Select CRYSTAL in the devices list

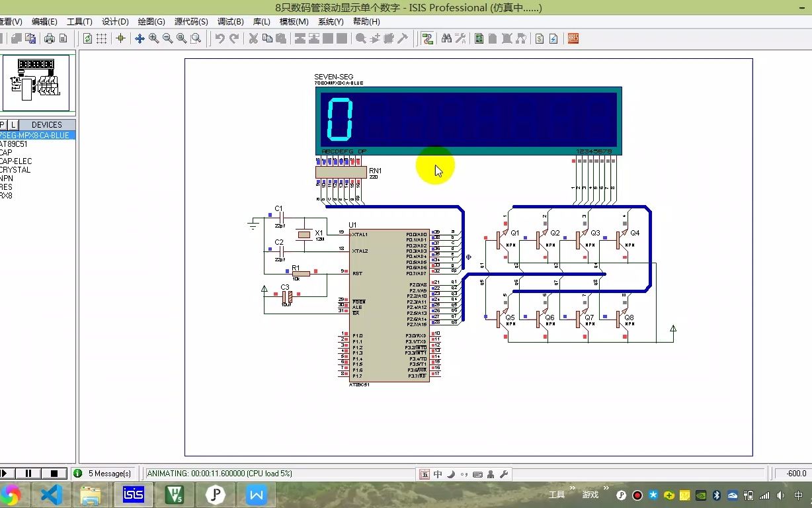pos(15,169)
